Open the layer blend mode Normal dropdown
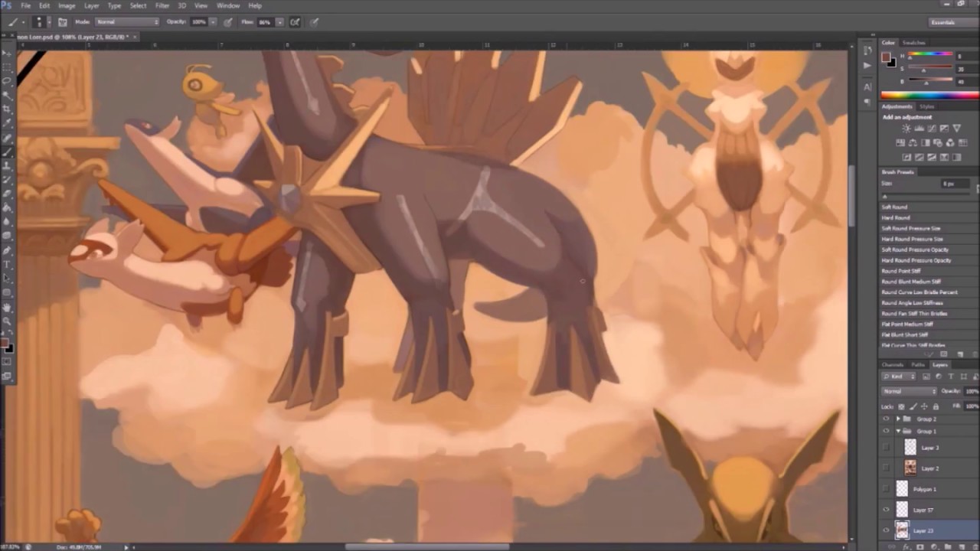980x551 pixels. (910, 391)
